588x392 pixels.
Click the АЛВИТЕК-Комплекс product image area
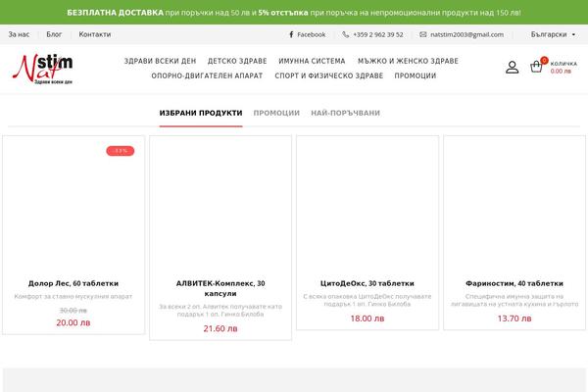(220, 207)
